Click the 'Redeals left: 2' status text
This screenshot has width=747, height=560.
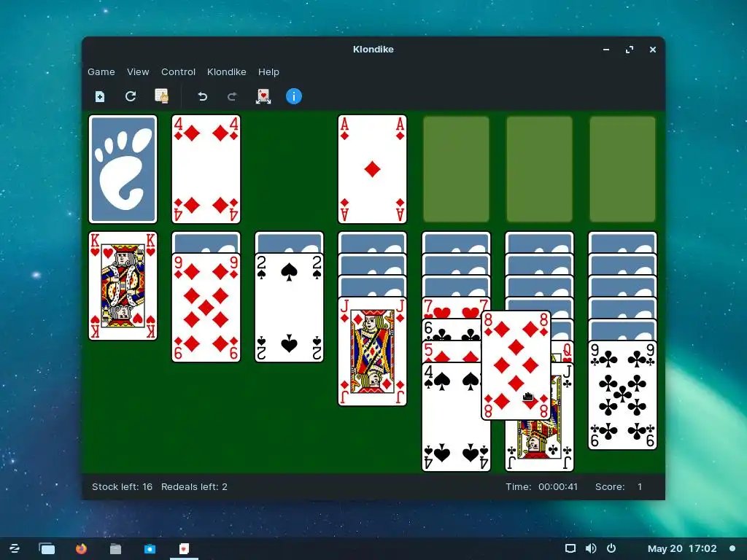coord(194,486)
